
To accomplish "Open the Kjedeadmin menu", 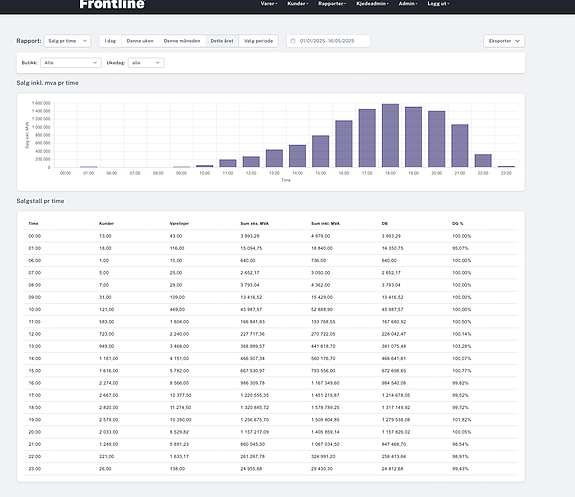I will point(372,4).
